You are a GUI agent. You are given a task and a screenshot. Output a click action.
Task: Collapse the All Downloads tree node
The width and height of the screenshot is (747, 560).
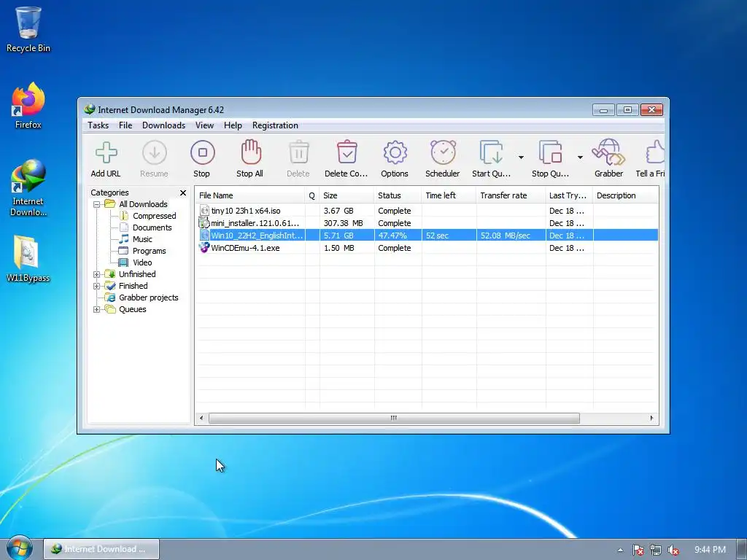[97, 204]
